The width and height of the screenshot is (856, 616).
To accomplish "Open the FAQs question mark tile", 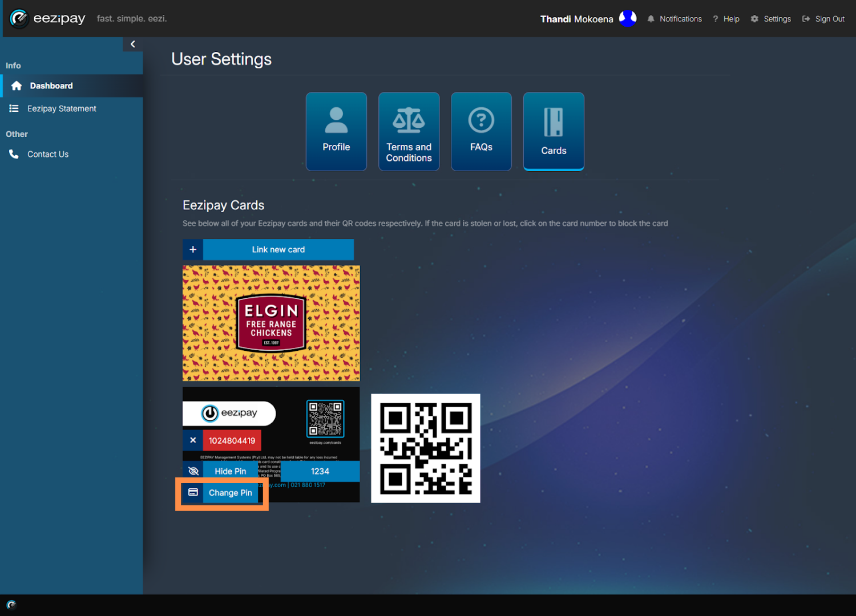I will click(481, 131).
